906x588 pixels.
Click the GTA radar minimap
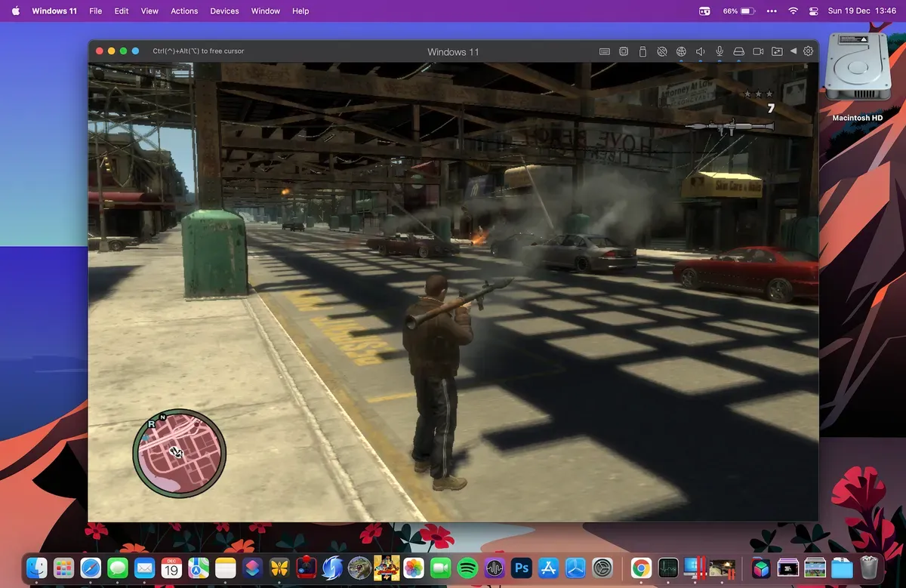(x=179, y=455)
